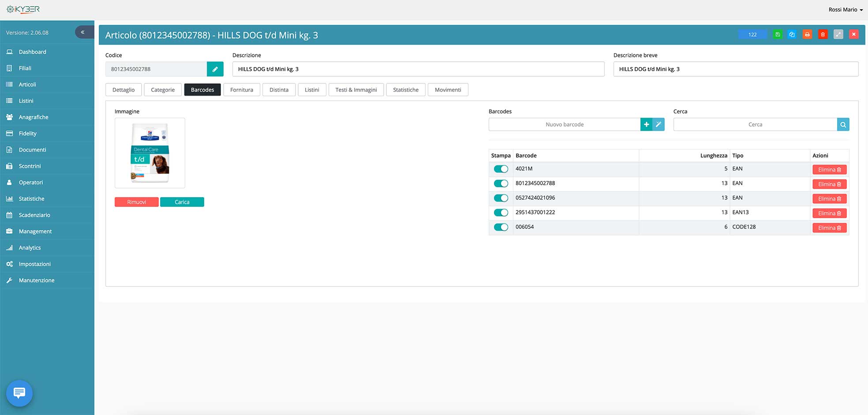This screenshot has height=415, width=868.
Task: Click the Scadenziario calendar icon in sidebar
Action: (x=9, y=215)
